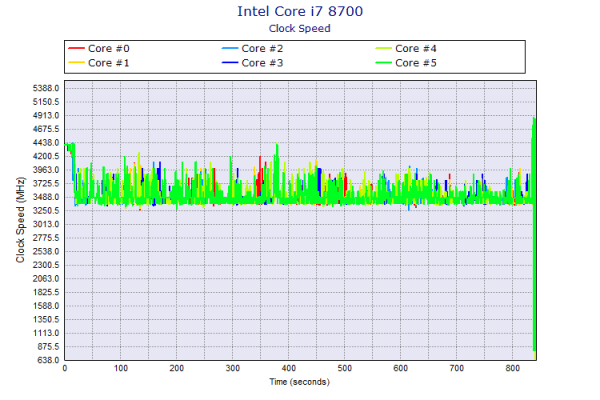This screenshot has height=400, width=600.
Task: Click the 500 x-axis tick label
Action: click(344, 368)
